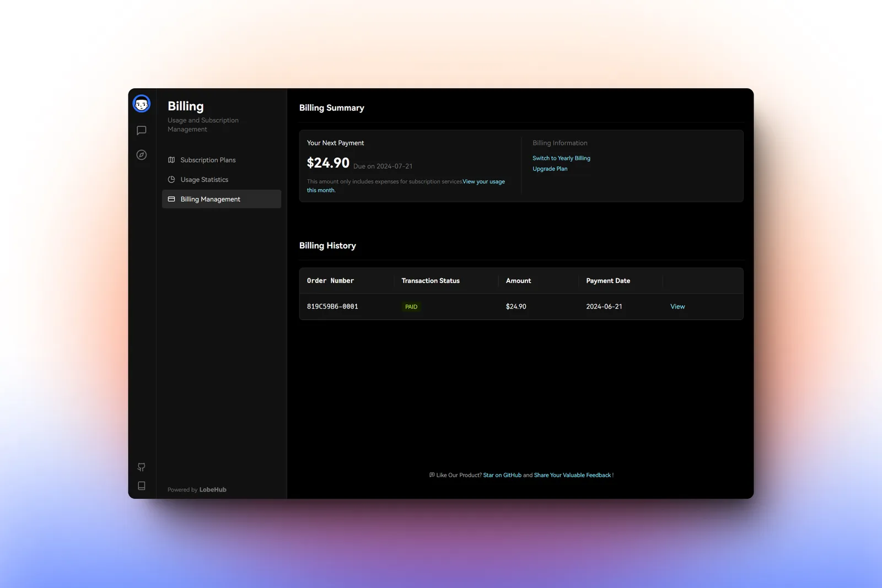This screenshot has width=882, height=588.
Task: View invoice for order 819C59B6-0001
Action: pos(677,306)
